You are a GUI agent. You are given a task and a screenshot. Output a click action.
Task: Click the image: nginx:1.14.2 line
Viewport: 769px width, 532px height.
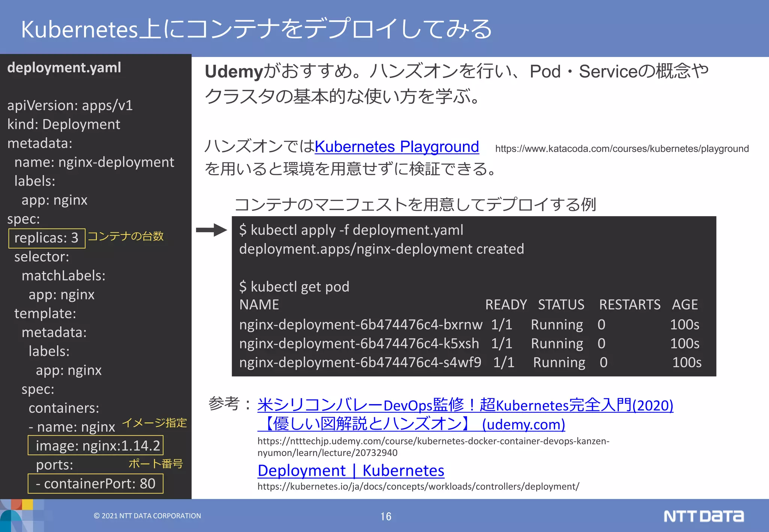tap(96, 445)
